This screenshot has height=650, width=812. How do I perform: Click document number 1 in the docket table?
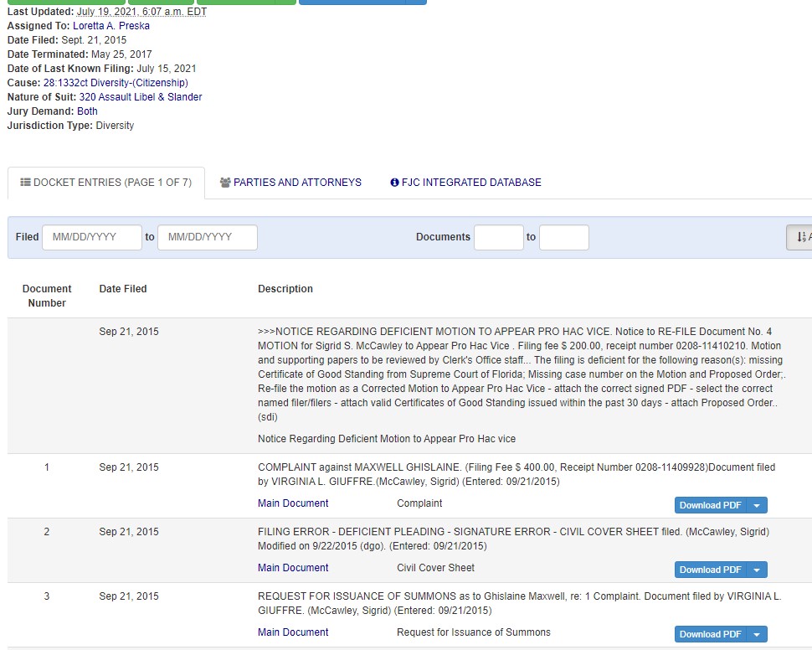point(47,467)
